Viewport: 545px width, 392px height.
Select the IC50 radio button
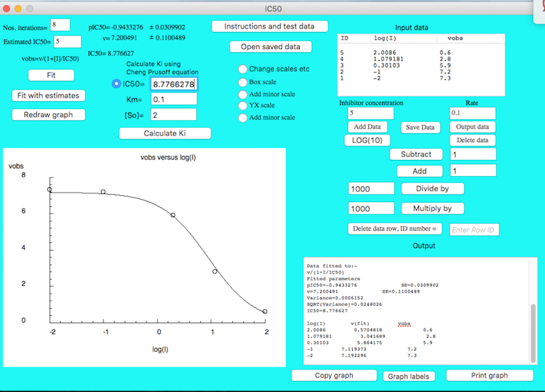(x=116, y=84)
